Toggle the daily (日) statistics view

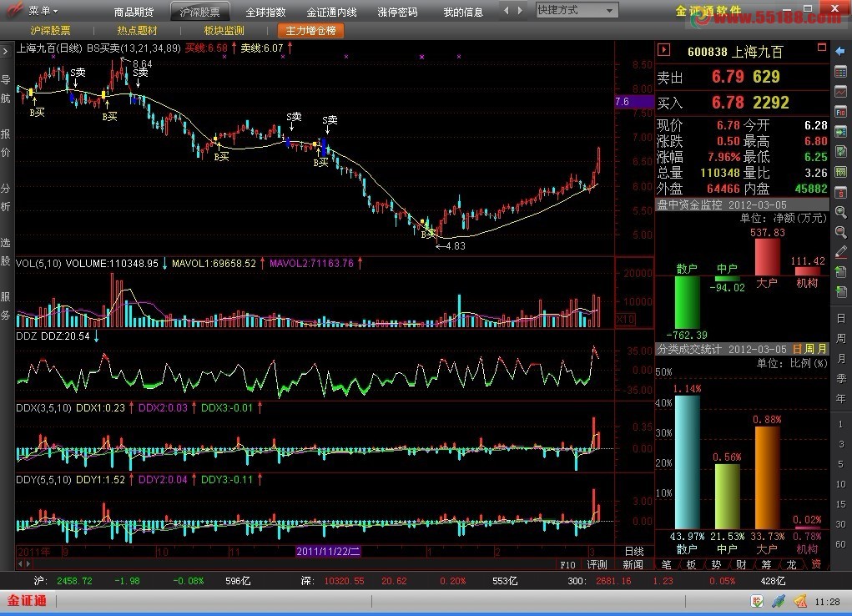[x=797, y=349]
